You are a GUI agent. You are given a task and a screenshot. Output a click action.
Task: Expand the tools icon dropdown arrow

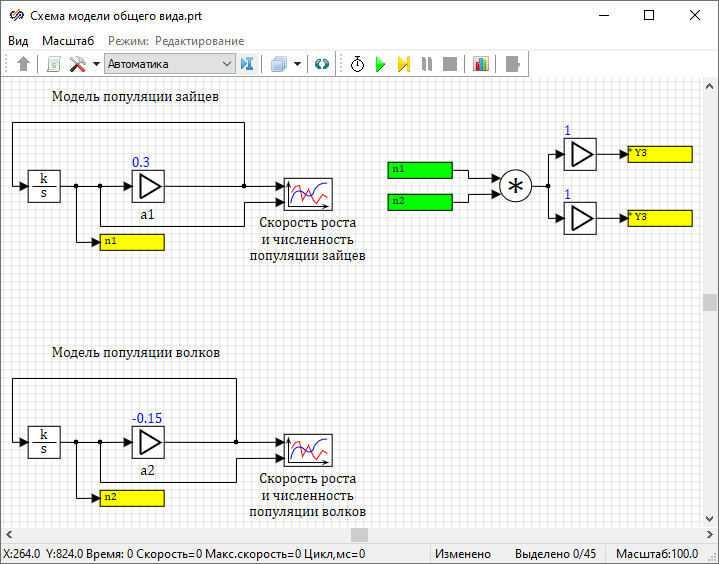(96, 64)
